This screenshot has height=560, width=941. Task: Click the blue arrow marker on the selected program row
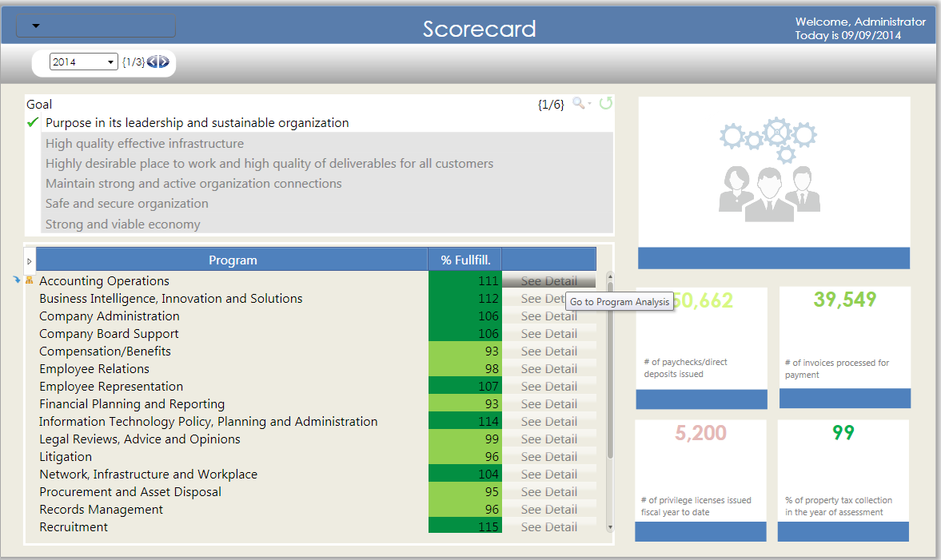[x=18, y=280]
